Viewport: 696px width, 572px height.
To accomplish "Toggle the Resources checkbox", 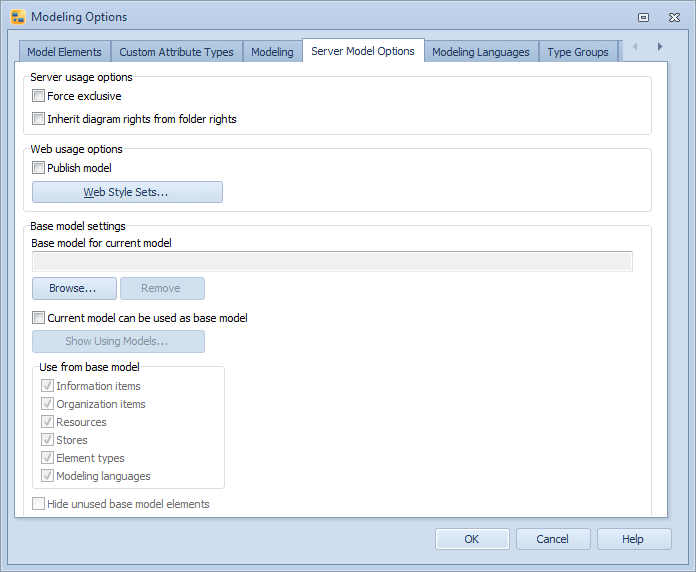I will [47, 422].
